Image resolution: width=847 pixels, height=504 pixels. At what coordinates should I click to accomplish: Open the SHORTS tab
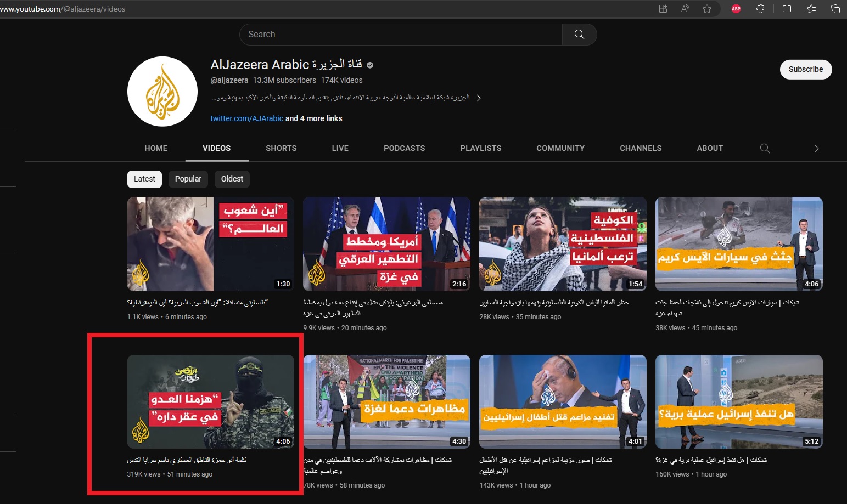[x=281, y=148]
